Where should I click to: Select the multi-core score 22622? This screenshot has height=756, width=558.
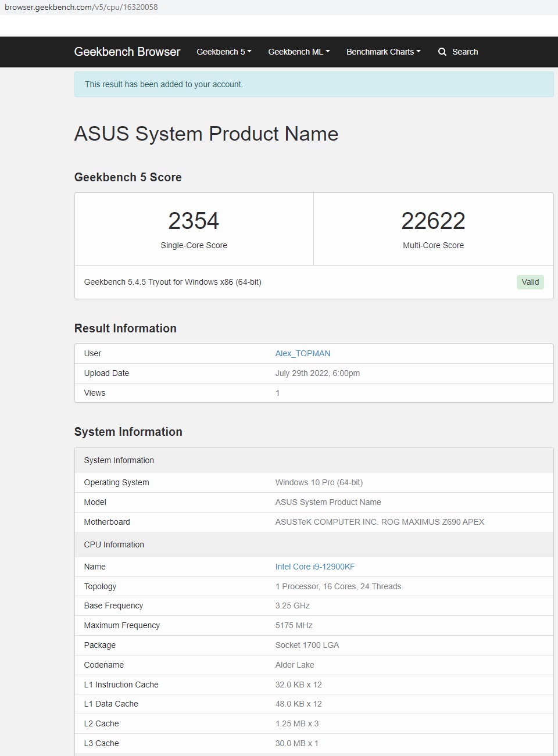[433, 221]
